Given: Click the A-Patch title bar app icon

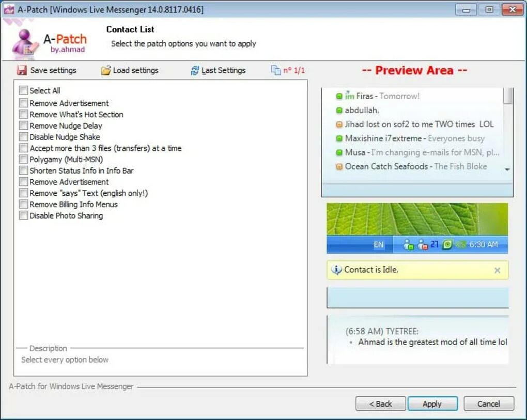Looking at the screenshot, I should click(x=9, y=9).
